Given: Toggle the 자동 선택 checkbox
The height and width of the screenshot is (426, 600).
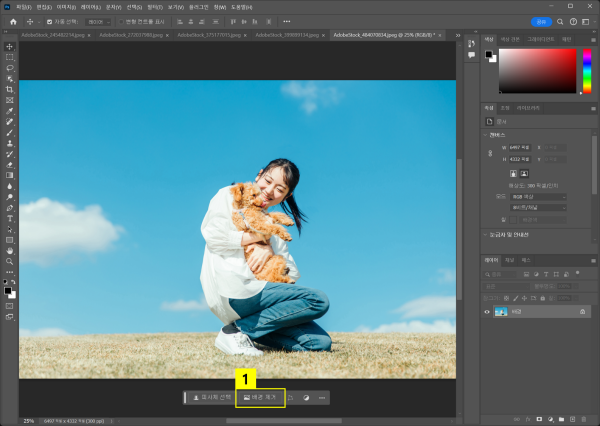Looking at the screenshot, I should (x=49, y=21).
